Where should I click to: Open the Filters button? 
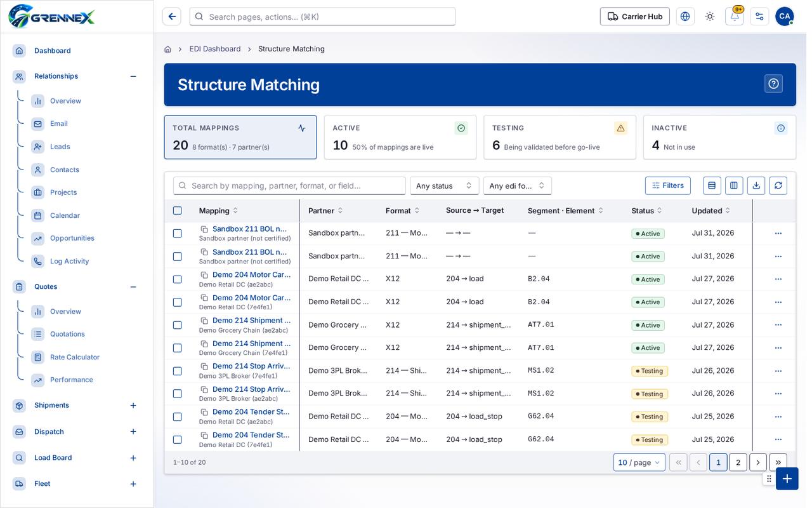[668, 185]
